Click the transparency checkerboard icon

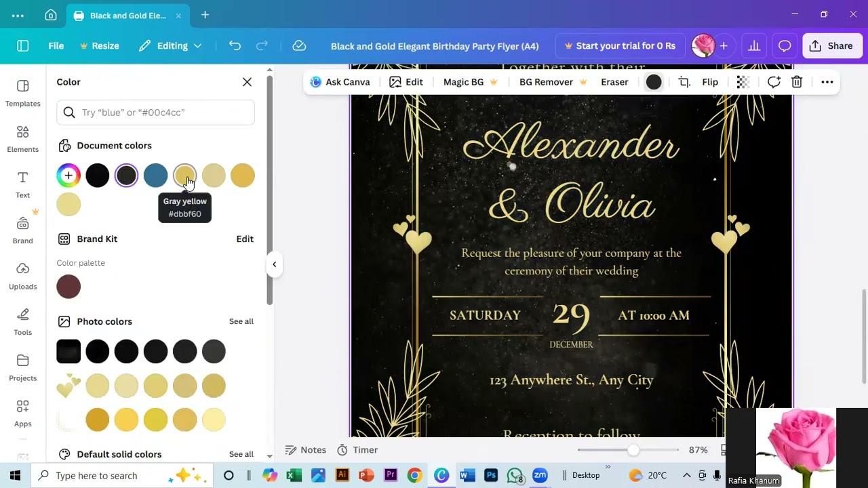point(743,82)
